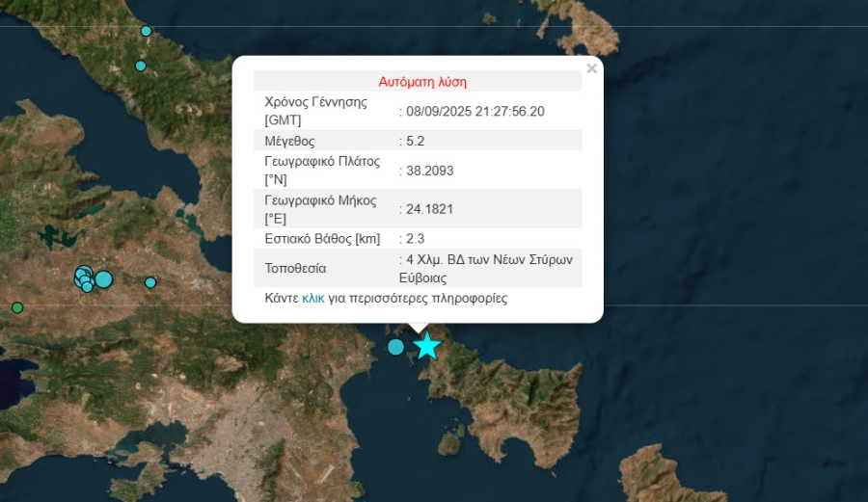
Task: Select the lower of the two northern circles
Action: point(141,66)
